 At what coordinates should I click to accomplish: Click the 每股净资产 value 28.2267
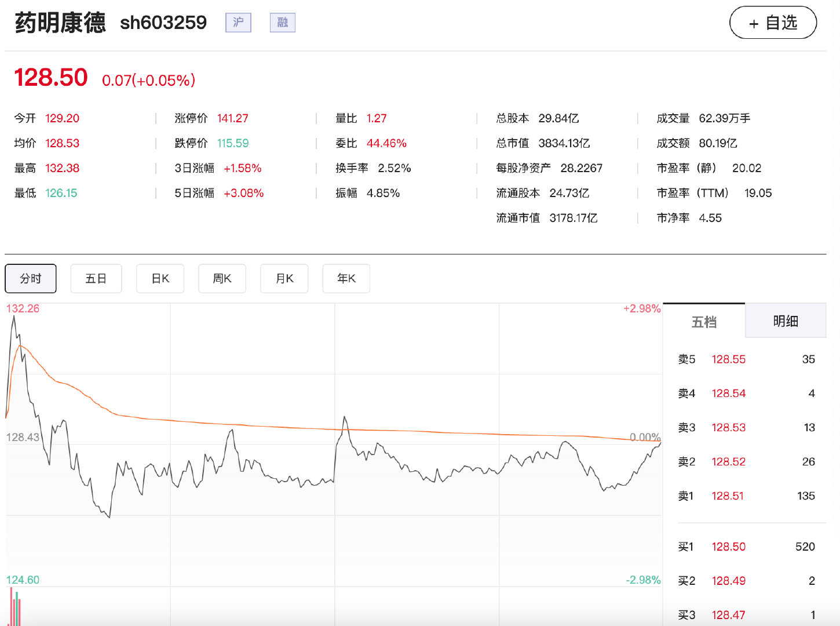(x=582, y=168)
